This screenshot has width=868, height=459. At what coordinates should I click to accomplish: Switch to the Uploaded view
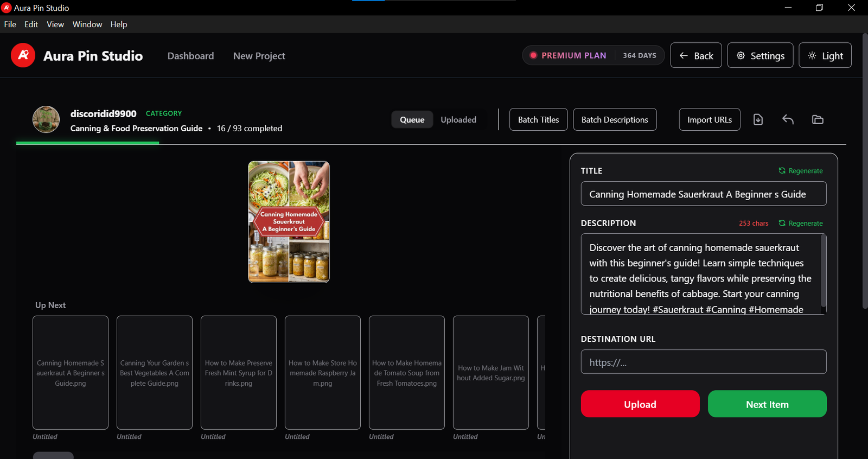tap(458, 120)
